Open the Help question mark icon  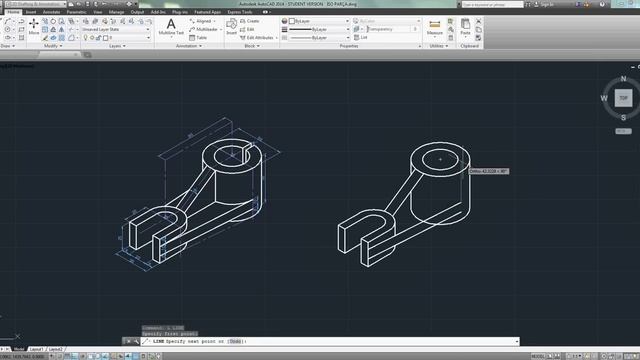point(602,4)
